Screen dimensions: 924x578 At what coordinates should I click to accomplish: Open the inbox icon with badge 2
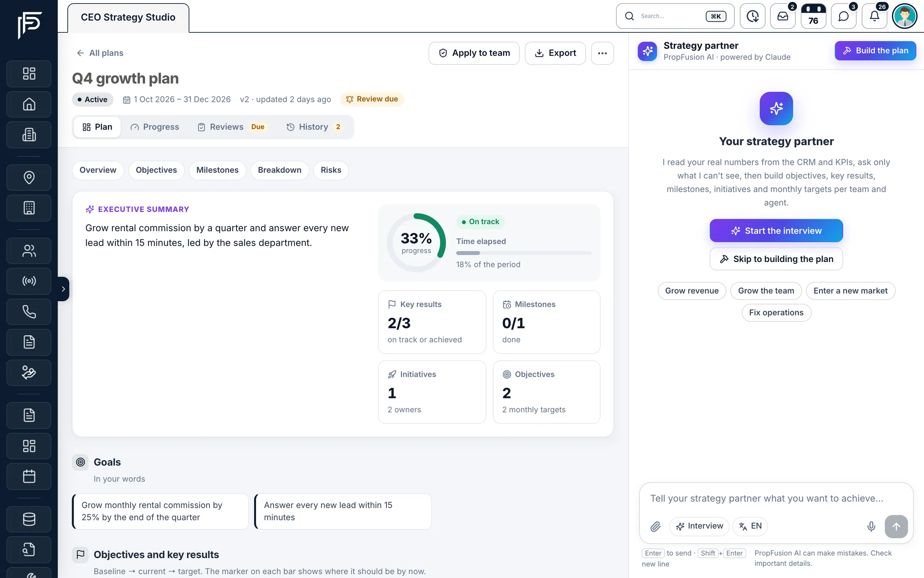(783, 16)
